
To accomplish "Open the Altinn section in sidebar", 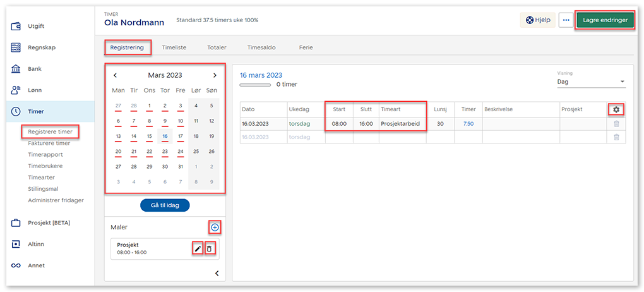I will click(x=35, y=244).
